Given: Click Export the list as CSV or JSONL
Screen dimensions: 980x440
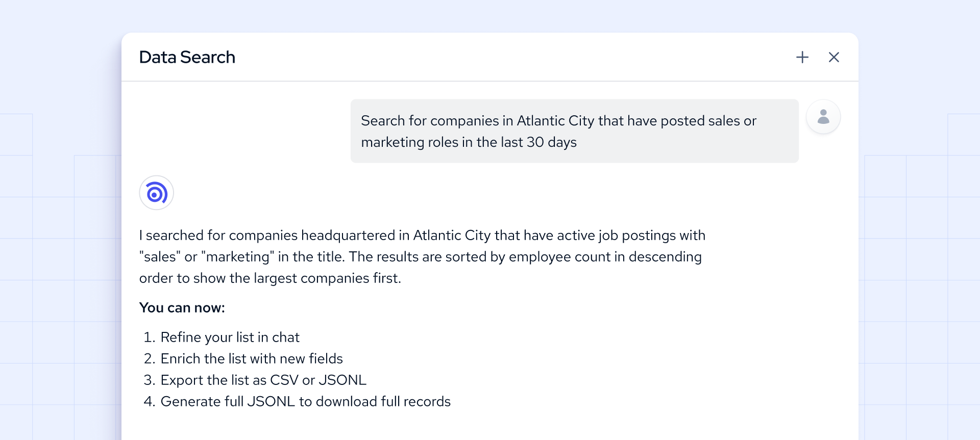Looking at the screenshot, I should tap(263, 380).
